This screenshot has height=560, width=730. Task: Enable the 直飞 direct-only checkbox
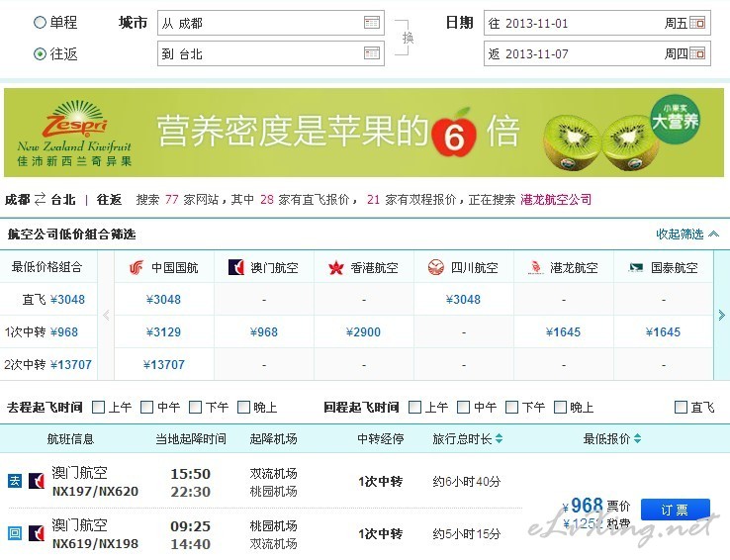pos(681,408)
